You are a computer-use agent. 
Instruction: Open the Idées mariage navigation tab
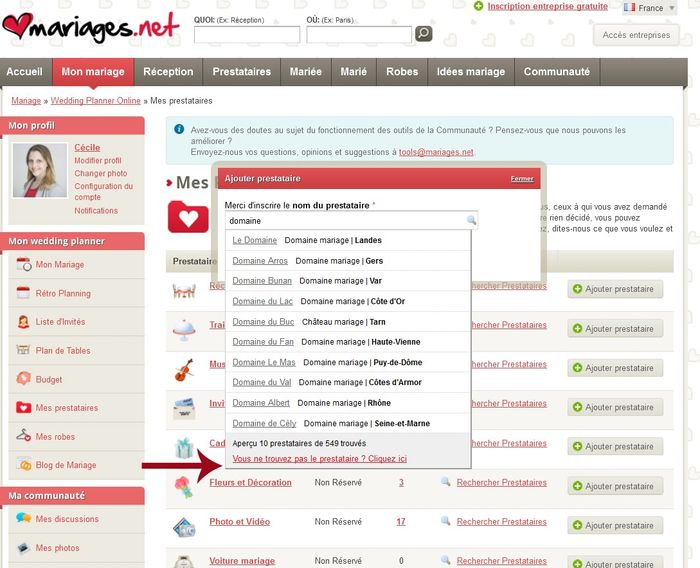pos(471,72)
